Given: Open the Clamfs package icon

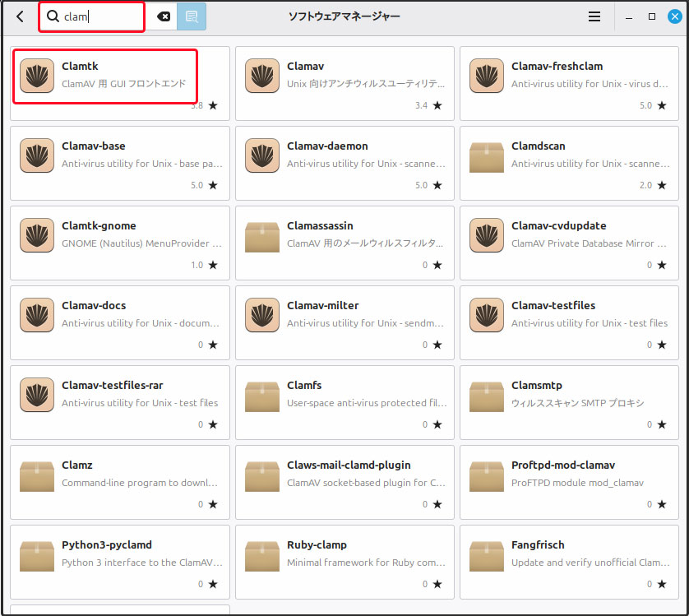Looking at the screenshot, I should pyautogui.click(x=262, y=396).
